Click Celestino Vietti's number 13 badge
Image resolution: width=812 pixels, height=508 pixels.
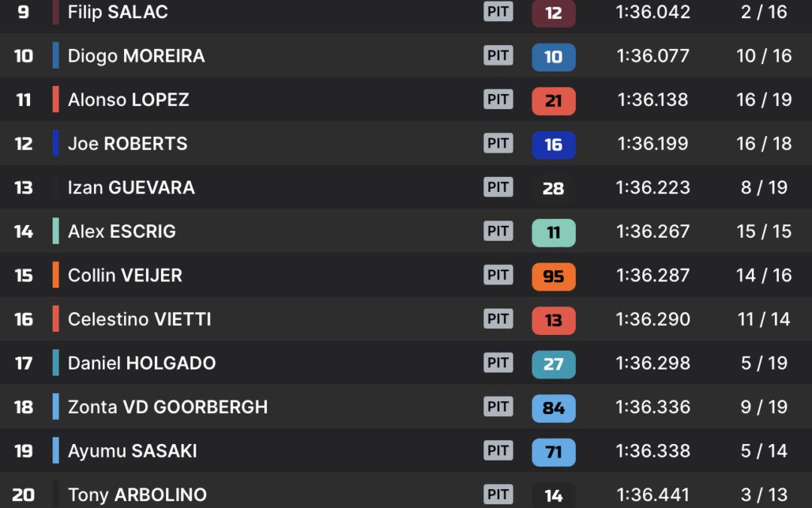[553, 321]
